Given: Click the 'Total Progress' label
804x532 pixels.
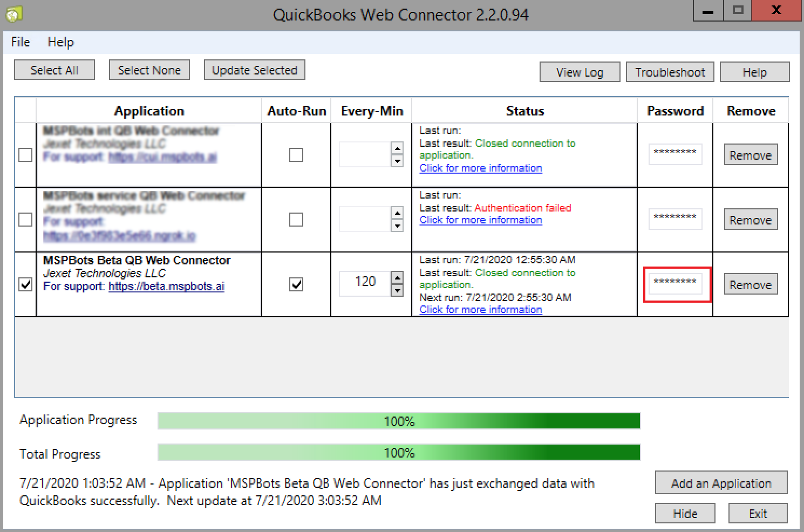Looking at the screenshot, I should pyautogui.click(x=60, y=454).
